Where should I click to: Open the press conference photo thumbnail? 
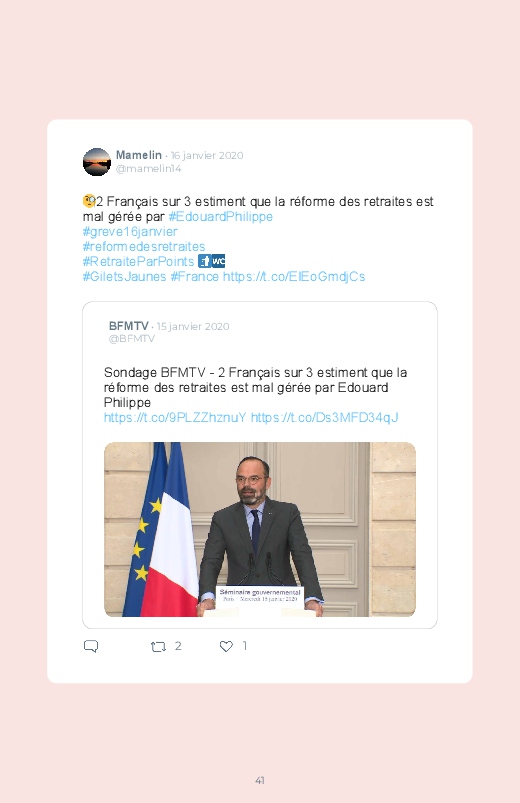(x=260, y=529)
